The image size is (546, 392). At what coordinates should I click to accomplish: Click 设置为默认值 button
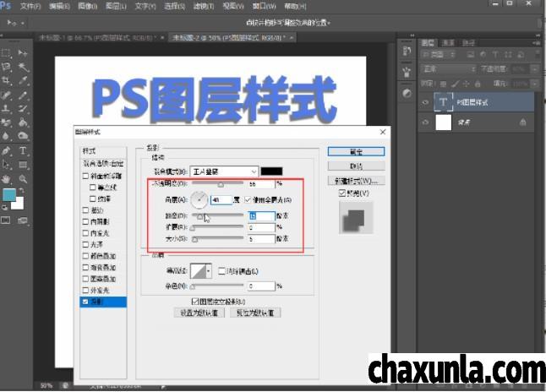pyautogui.click(x=199, y=313)
